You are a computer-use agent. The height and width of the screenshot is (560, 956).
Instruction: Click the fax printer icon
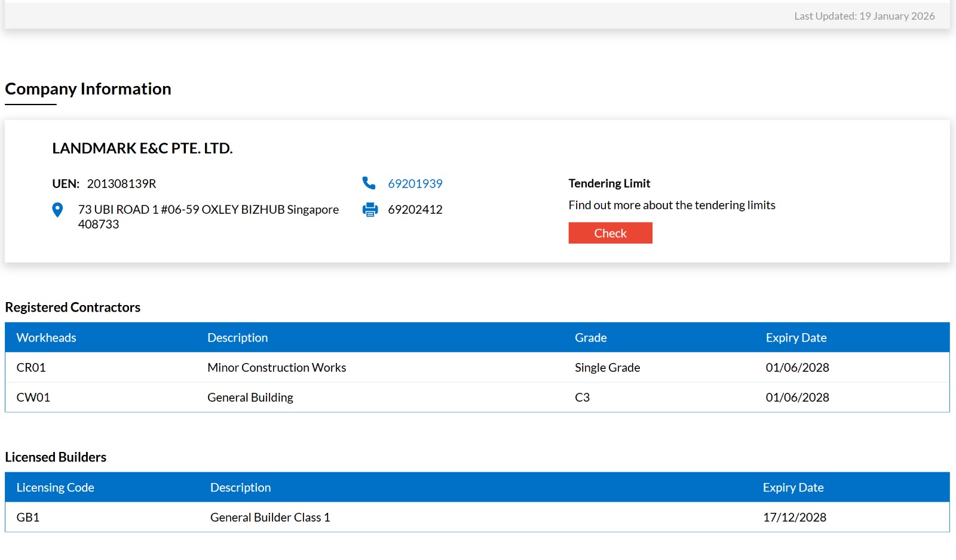tap(370, 210)
